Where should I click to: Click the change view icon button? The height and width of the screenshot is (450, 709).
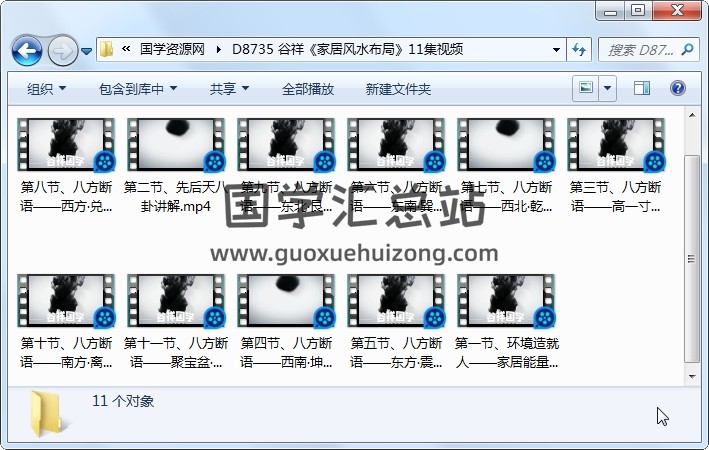[587, 89]
